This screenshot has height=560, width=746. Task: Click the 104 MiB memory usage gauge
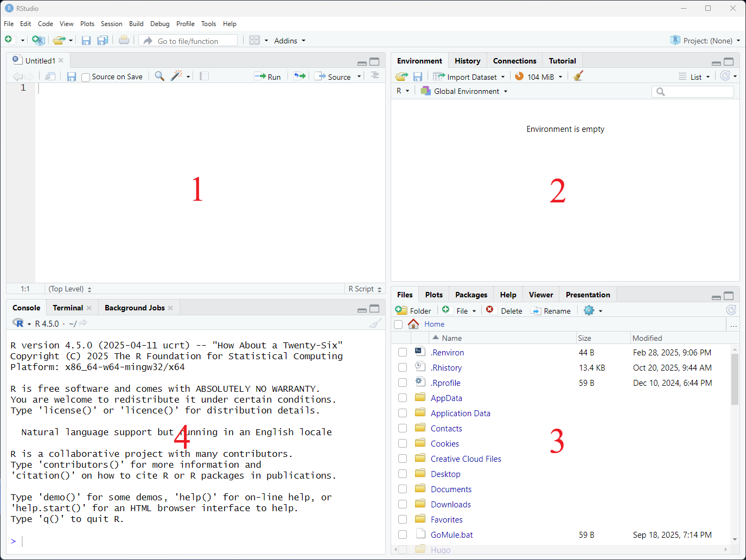tap(538, 77)
